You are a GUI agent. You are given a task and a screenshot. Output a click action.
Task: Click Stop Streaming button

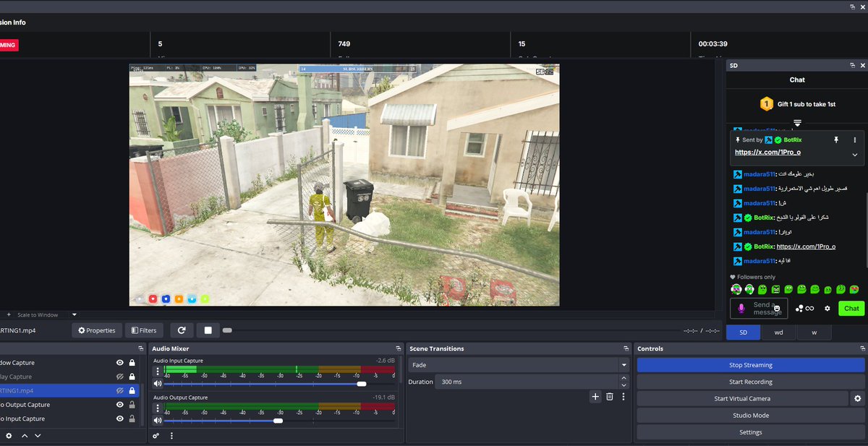(751, 365)
